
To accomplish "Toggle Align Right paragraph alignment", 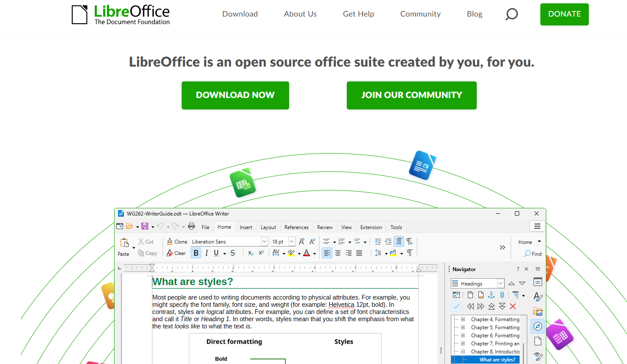I will click(349, 253).
